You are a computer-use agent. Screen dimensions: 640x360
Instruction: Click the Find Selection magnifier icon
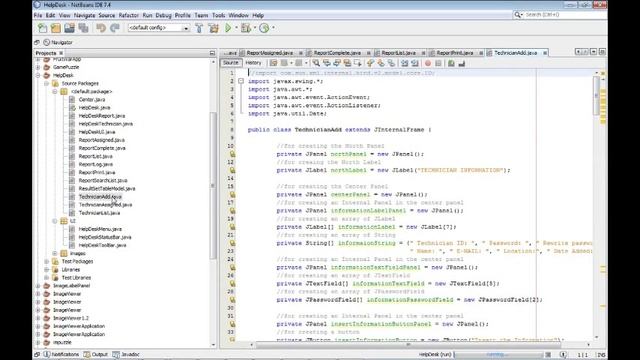(316, 63)
